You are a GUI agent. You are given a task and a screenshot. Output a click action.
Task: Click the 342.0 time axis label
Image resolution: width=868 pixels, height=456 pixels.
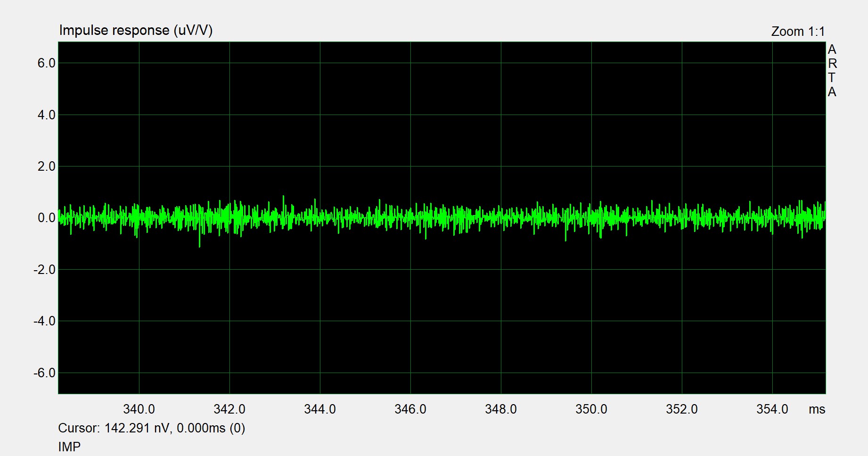(229, 409)
